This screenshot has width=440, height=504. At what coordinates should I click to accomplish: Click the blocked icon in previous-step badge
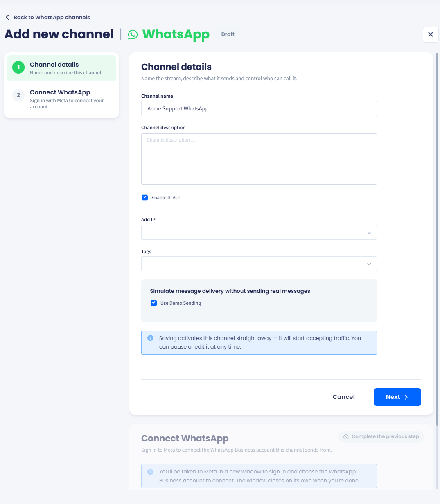[346, 437]
